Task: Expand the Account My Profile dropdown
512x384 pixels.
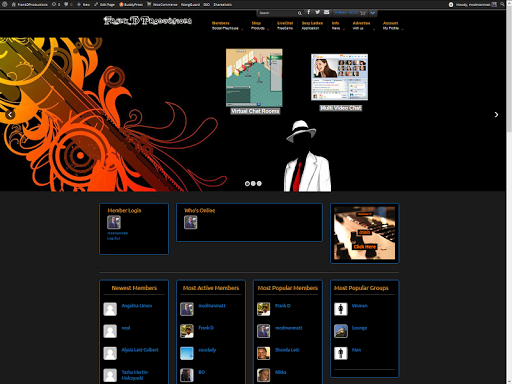Action: pos(403,29)
